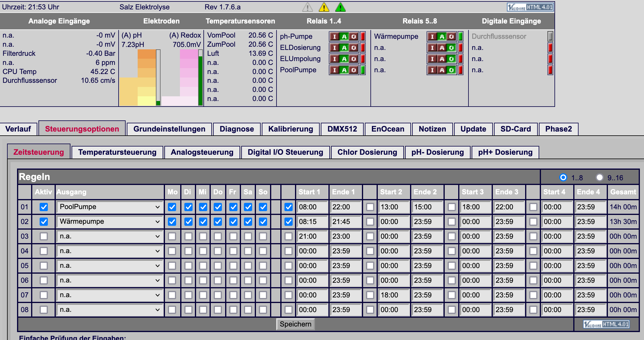Click the Speichern button
This screenshot has width=644, height=340.
[295, 324]
